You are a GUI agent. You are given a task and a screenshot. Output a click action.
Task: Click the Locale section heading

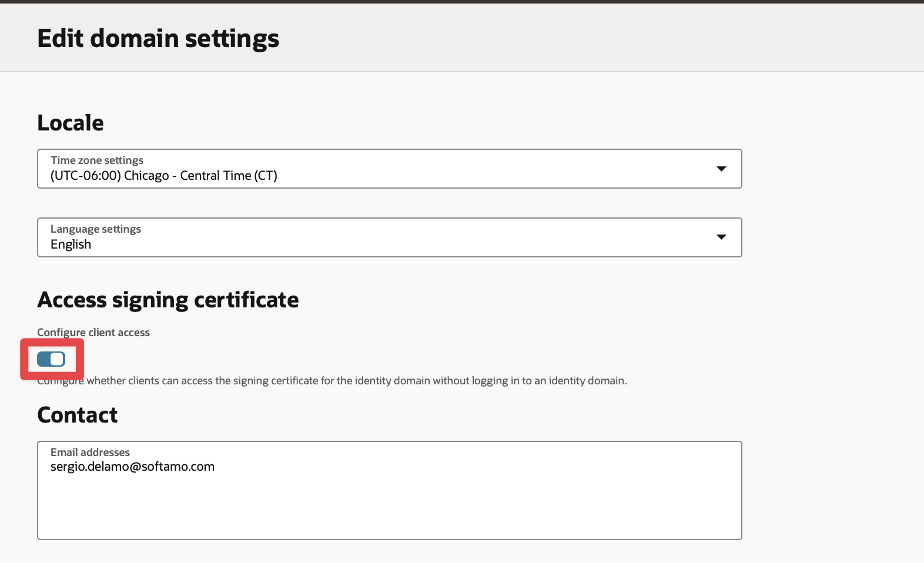pos(71,123)
